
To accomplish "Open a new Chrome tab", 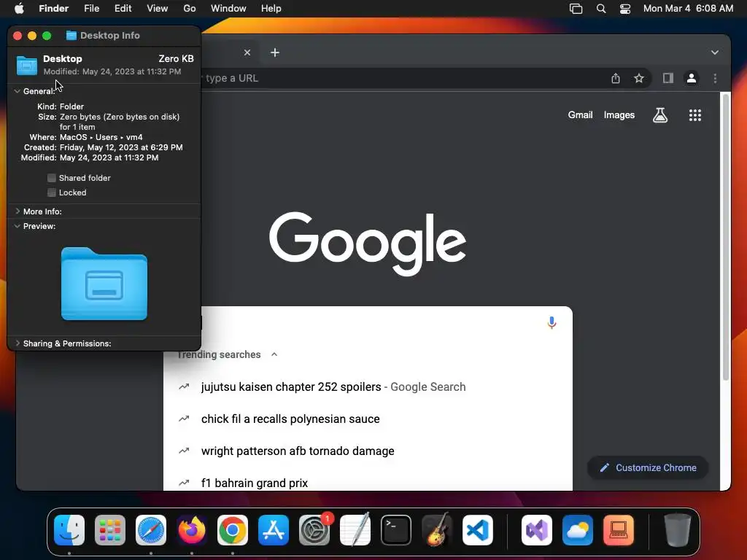I will pos(275,52).
